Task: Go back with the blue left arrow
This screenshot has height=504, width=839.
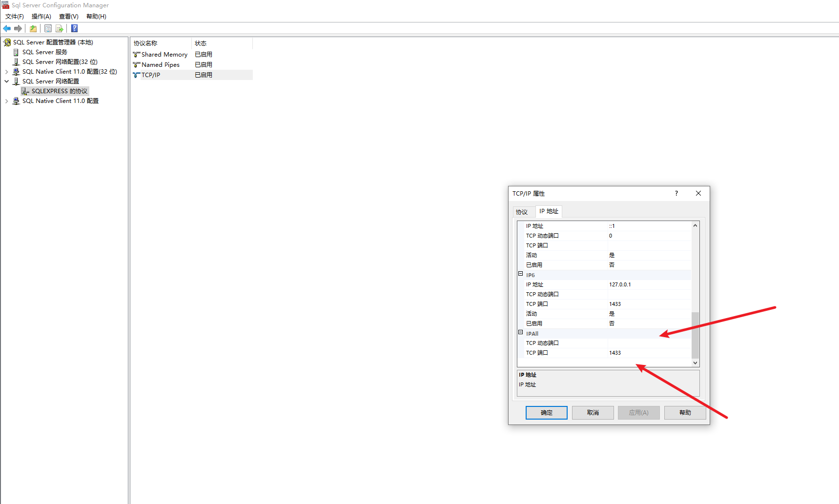Action: click(7, 28)
